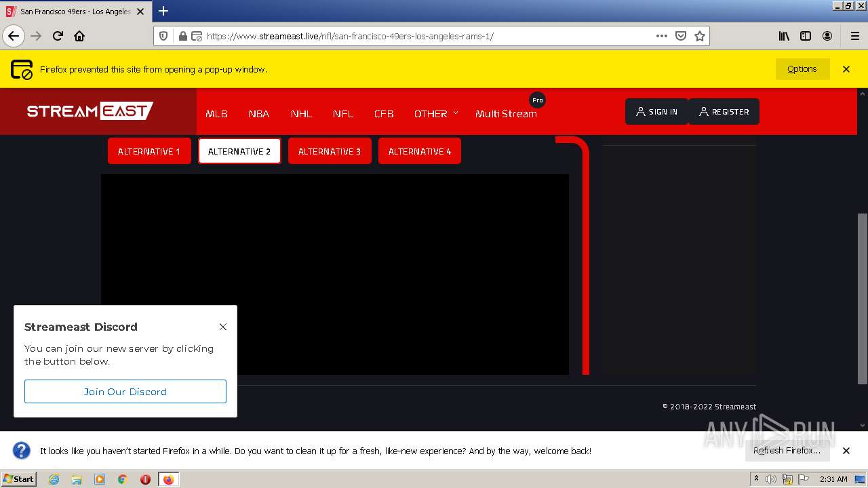Click Join Our Discord button
Viewport: 868px width, 488px height.
125,392
